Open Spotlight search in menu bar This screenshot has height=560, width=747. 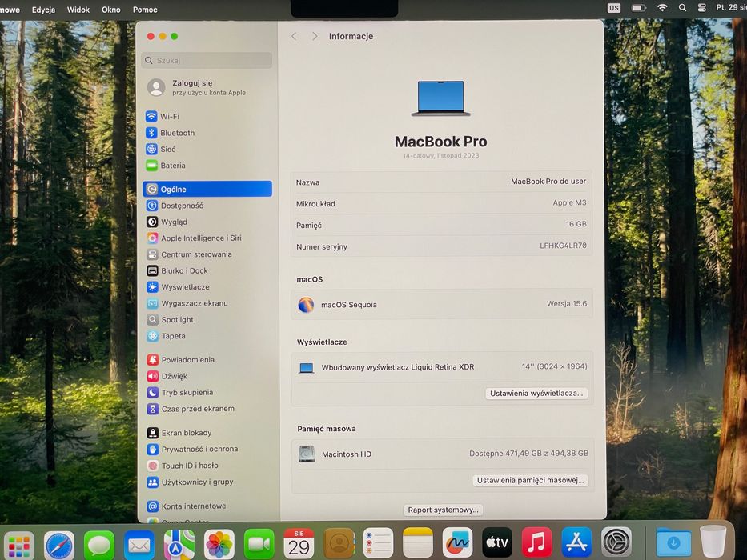[682, 8]
